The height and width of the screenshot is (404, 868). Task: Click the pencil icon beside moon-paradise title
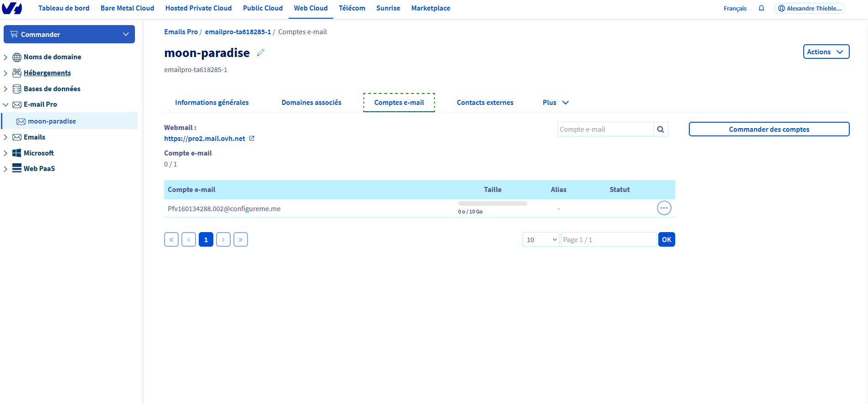[261, 53]
